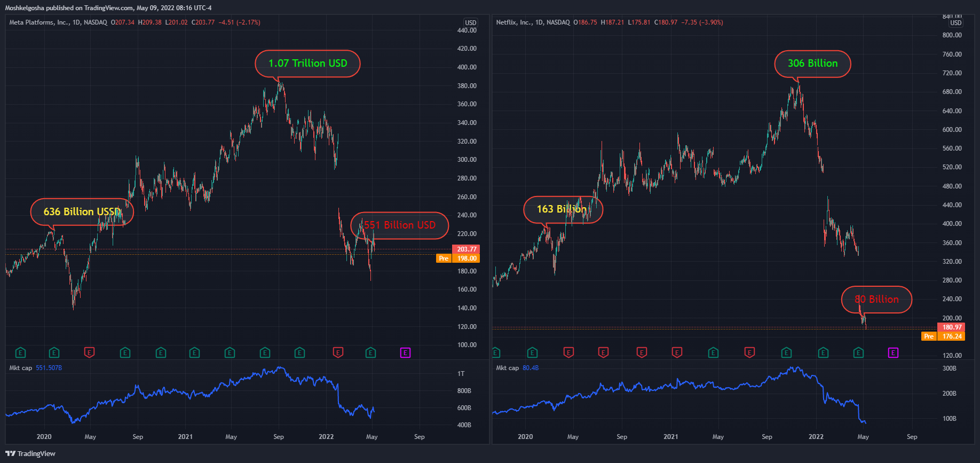Screen dimensions: 980x463
Task: Open Netflix's red January 2021 earnings marker
Action: pos(677,352)
